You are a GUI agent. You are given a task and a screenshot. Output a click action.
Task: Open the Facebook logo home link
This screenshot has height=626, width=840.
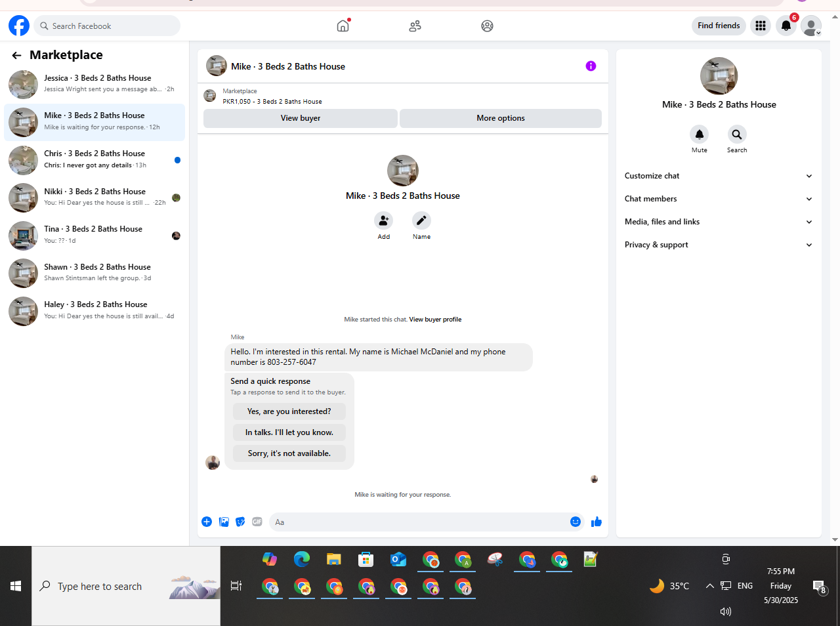(19, 26)
